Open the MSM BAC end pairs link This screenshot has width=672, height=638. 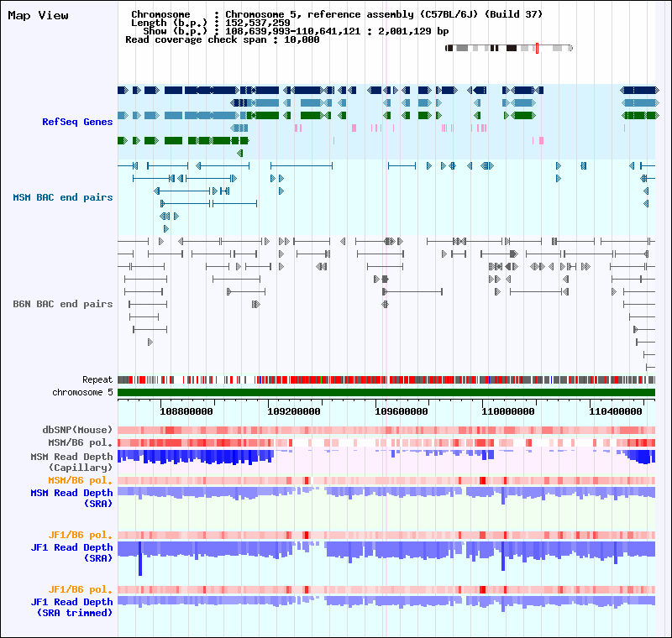click(62, 197)
